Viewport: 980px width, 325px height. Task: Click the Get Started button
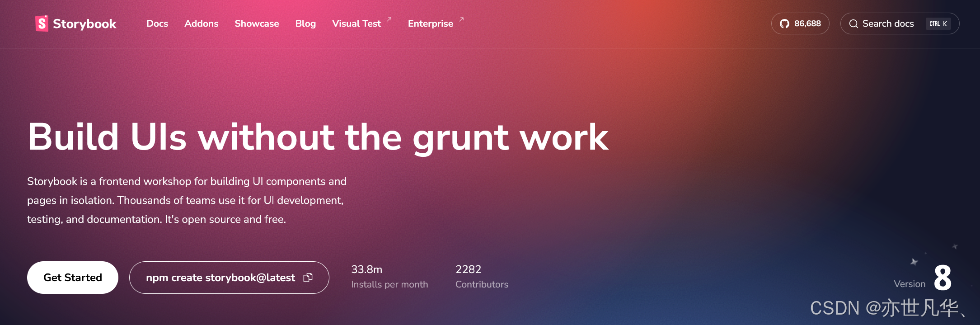tap(73, 278)
